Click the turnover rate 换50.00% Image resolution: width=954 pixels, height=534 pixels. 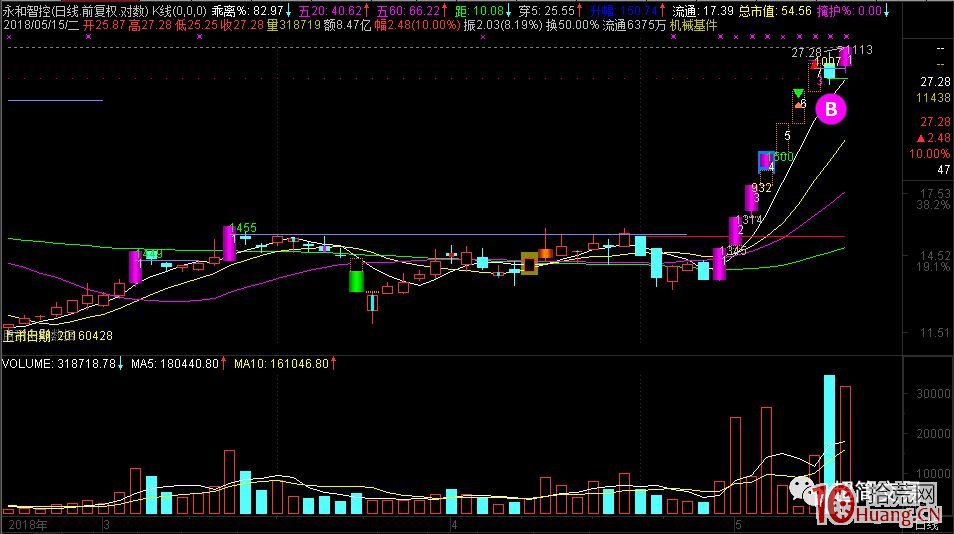coord(572,26)
